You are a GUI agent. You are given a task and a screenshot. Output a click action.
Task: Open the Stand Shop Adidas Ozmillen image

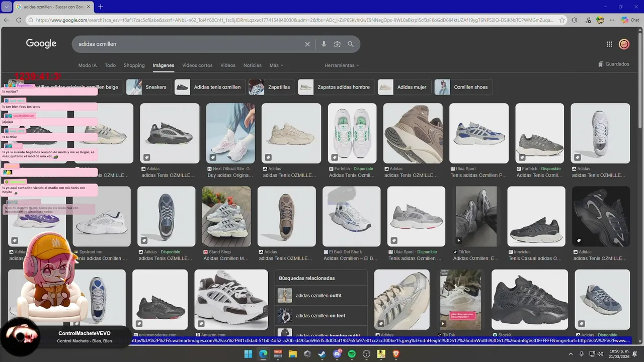(226, 216)
